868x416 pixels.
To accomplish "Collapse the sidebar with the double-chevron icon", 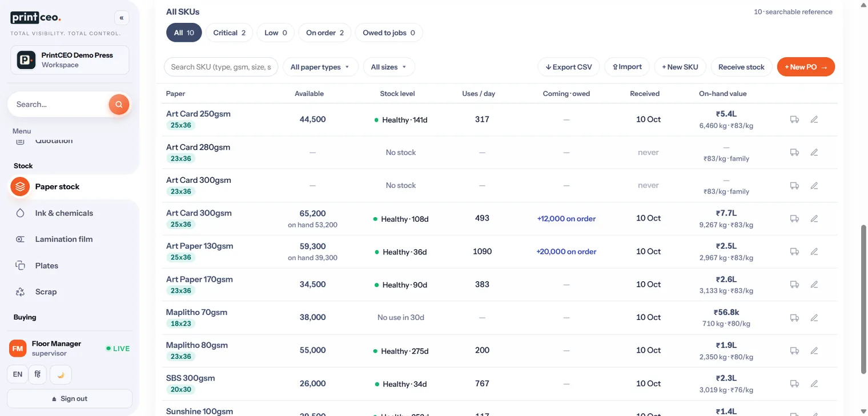I will [122, 18].
